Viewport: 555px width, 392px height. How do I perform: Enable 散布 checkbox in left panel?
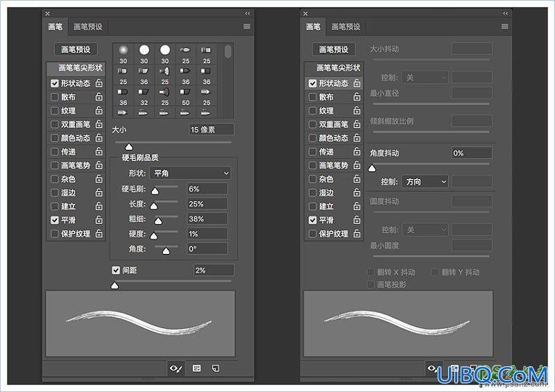click(x=55, y=96)
